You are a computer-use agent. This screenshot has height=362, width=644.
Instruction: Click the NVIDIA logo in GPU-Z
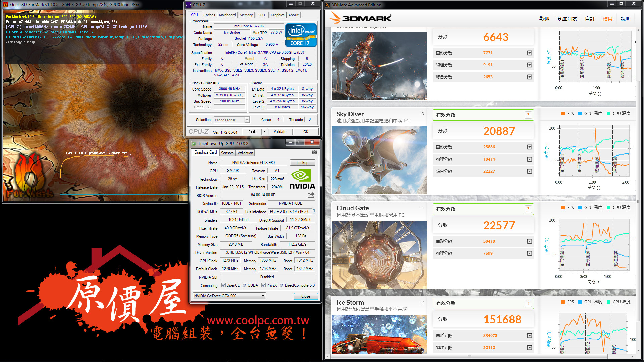point(302,179)
